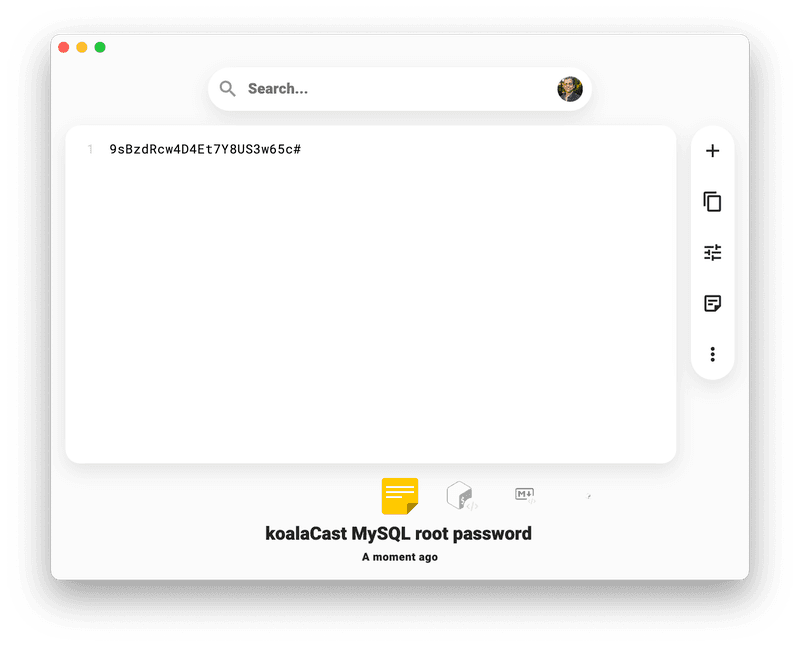
Task: Select the shell script snippet icon
Action: [x=462, y=495]
